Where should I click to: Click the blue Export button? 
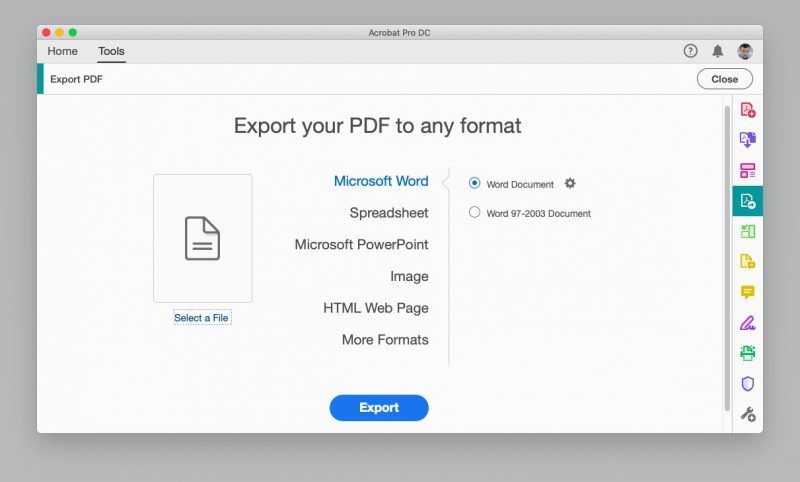[x=379, y=408]
